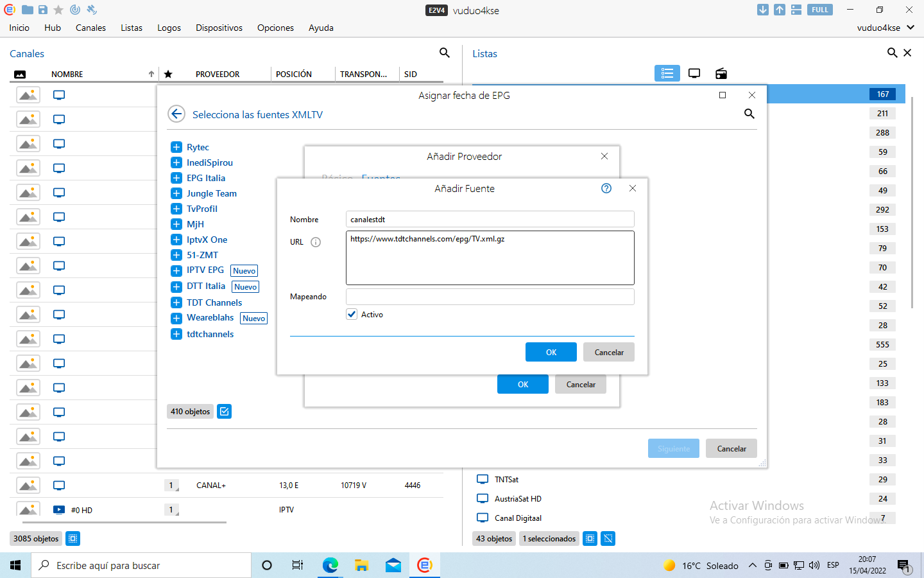Uncheck the Activo checkbox
Screen dimensions: 924x578
pos(352,314)
